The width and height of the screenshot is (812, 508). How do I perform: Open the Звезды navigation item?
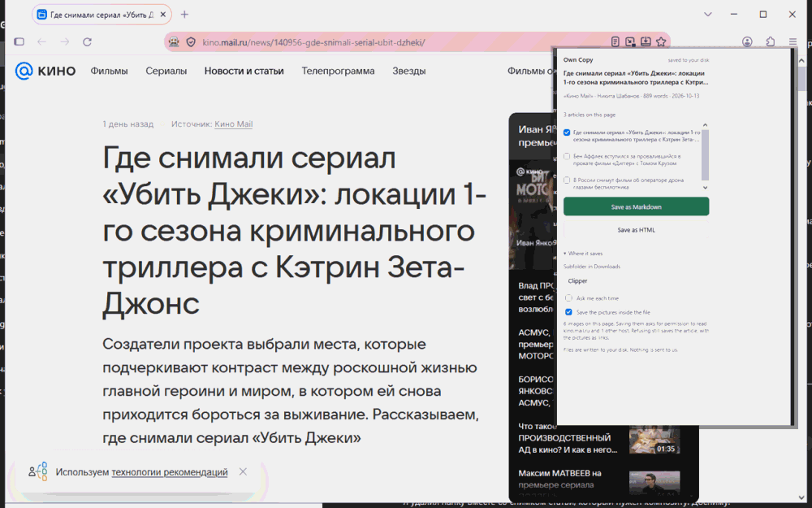tap(408, 71)
